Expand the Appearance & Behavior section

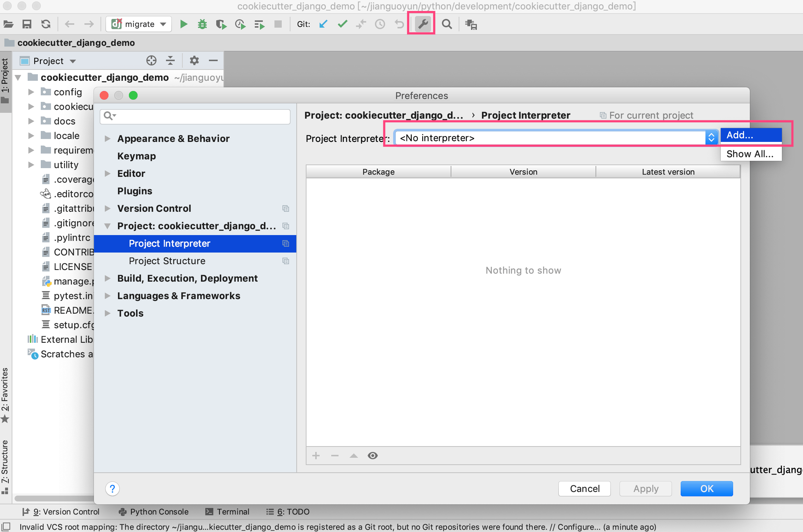tap(107, 138)
